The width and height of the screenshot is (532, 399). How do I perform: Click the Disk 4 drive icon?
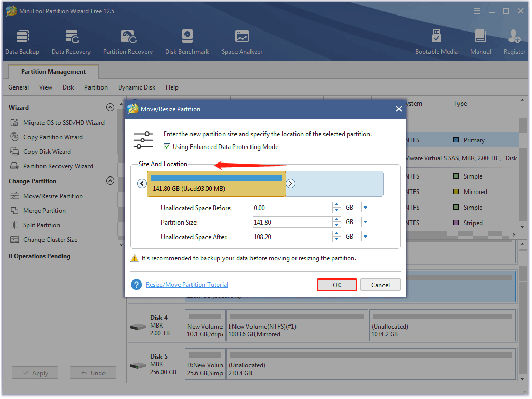138,327
